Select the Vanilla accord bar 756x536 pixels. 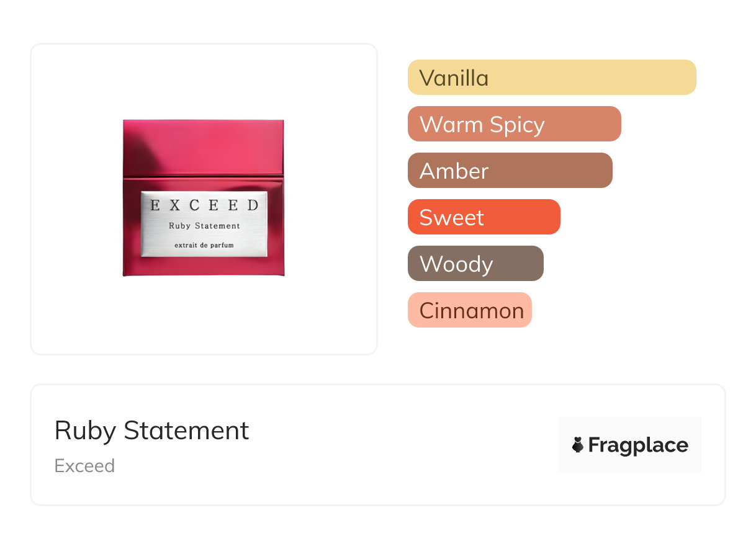(552, 78)
